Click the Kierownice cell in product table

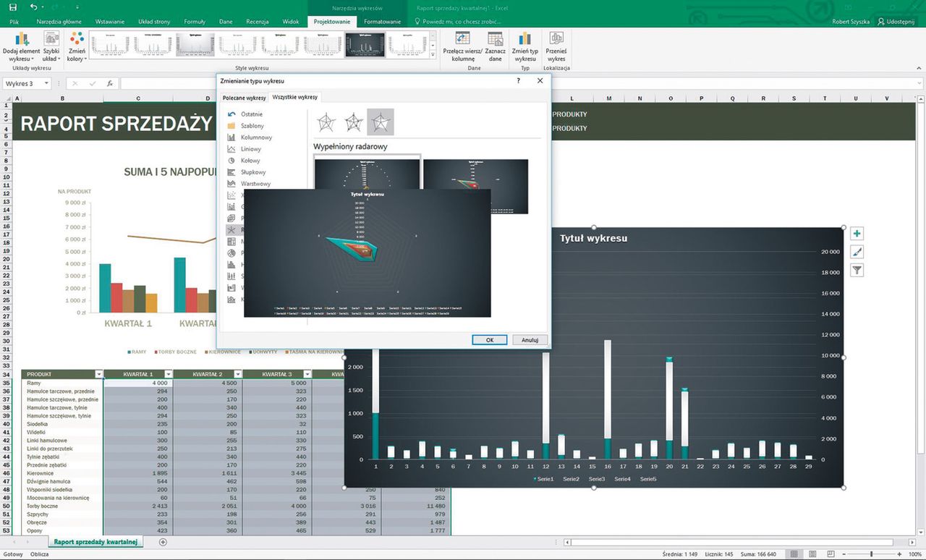click(x=62, y=472)
